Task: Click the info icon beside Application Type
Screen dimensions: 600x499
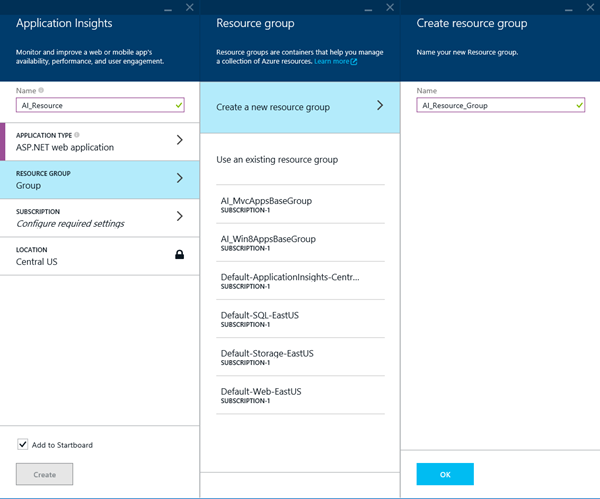Action: (x=77, y=135)
